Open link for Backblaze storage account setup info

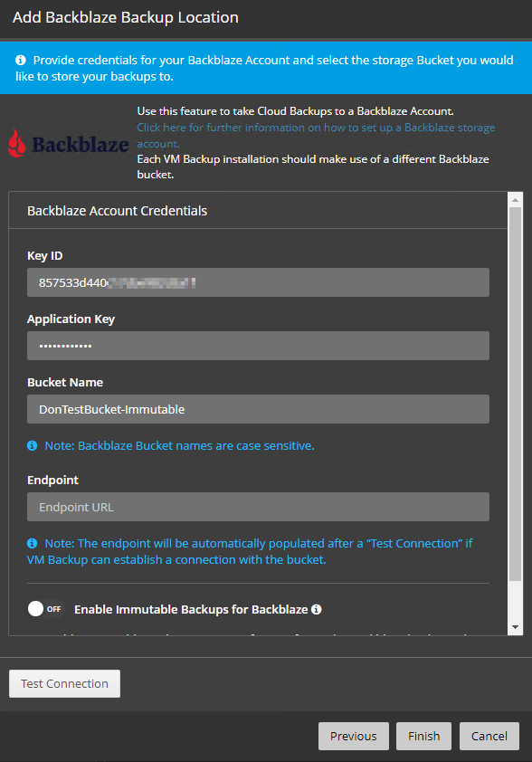click(316, 136)
